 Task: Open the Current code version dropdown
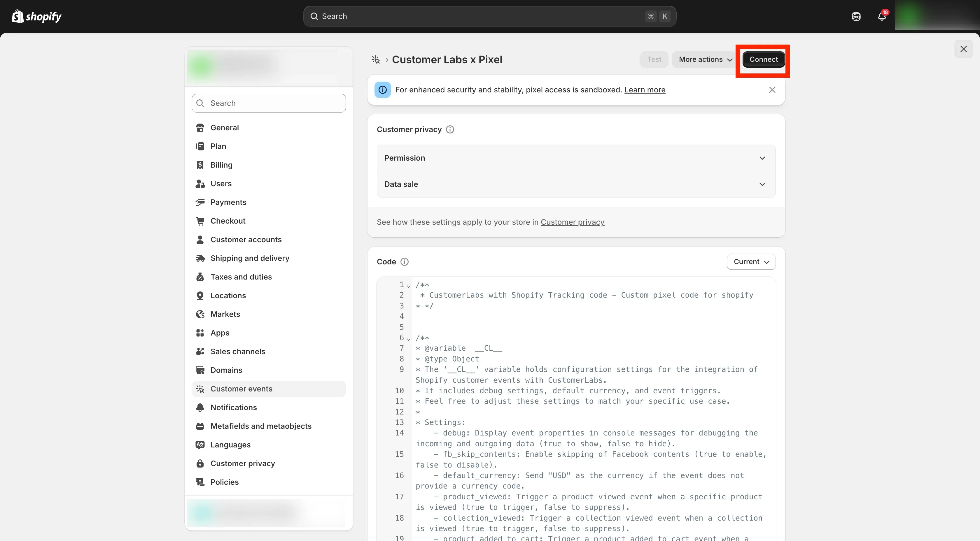751,262
